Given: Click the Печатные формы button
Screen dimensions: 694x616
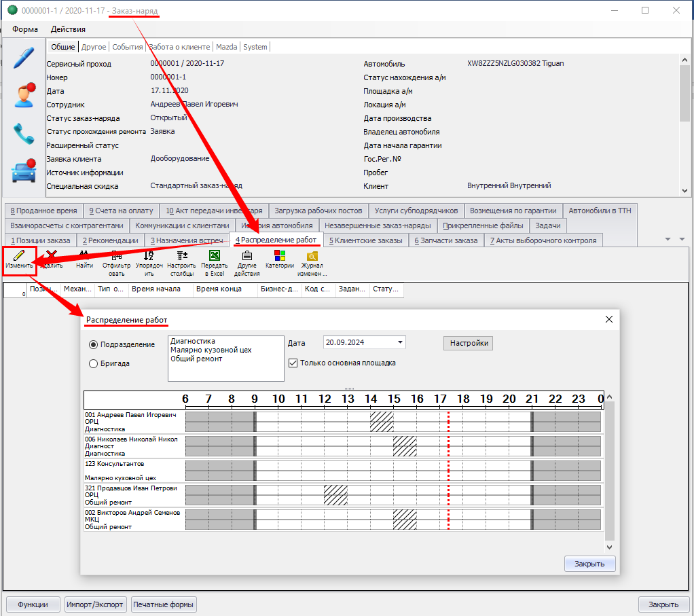Looking at the screenshot, I should [164, 604].
